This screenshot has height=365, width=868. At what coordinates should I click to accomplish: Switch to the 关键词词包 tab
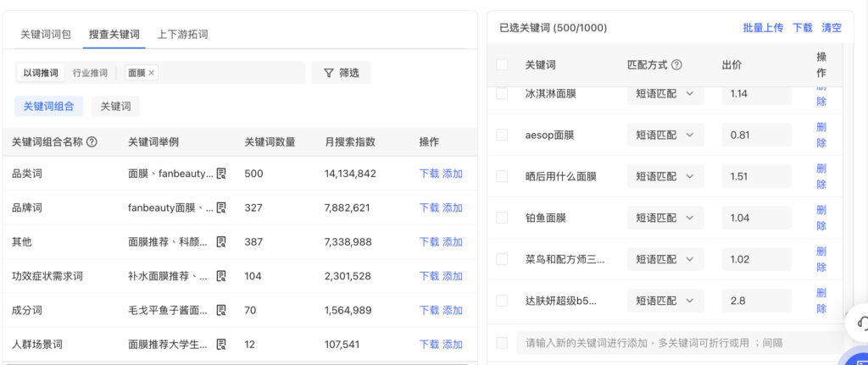(46, 34)
